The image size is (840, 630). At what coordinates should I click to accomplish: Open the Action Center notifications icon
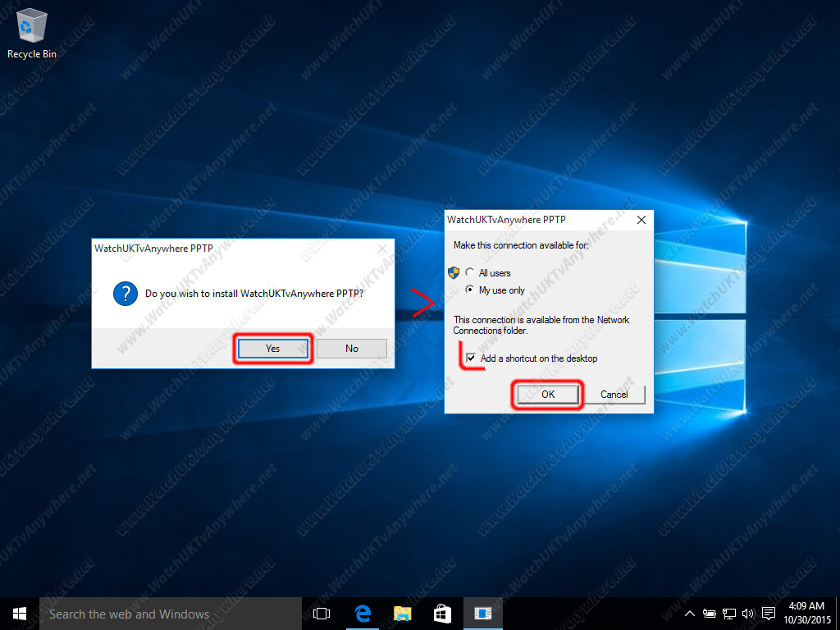[x=768, y=614]
